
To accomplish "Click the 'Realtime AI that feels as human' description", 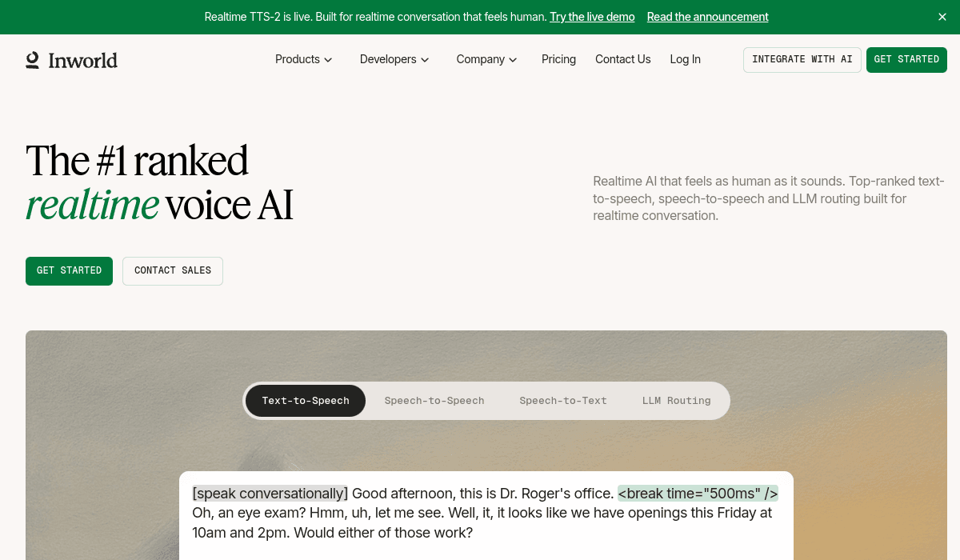I will 769,198.
